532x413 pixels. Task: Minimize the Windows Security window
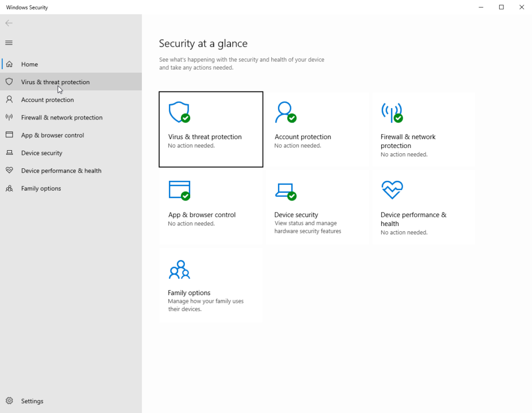(x=481, y=7)
